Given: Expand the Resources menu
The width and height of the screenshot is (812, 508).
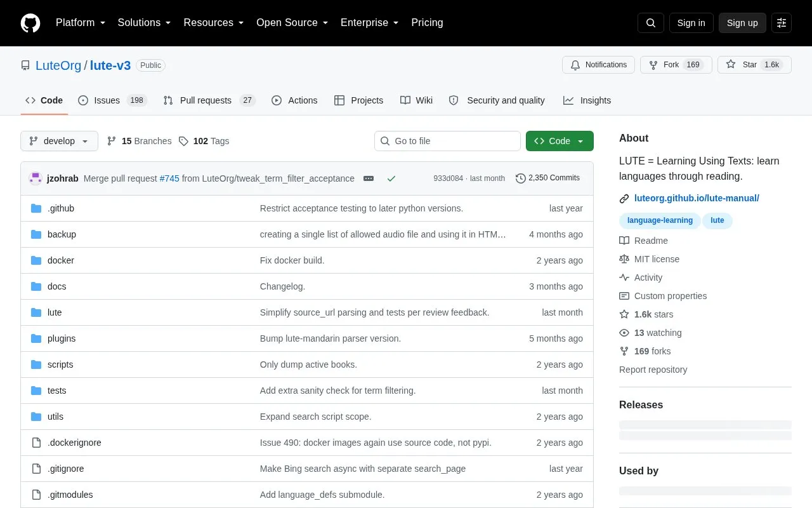Looking at the screenshot, I should pyautogui.click(x=214, y=23).
